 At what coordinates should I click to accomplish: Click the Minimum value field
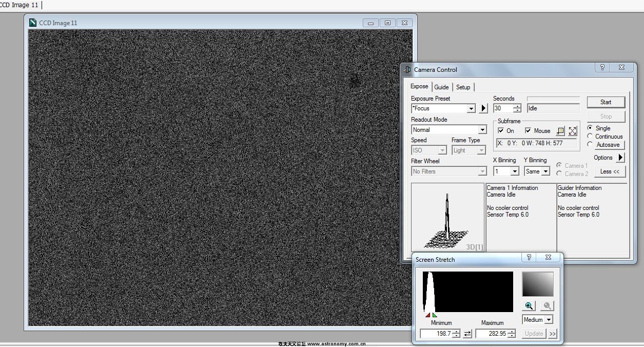[436, 334]
